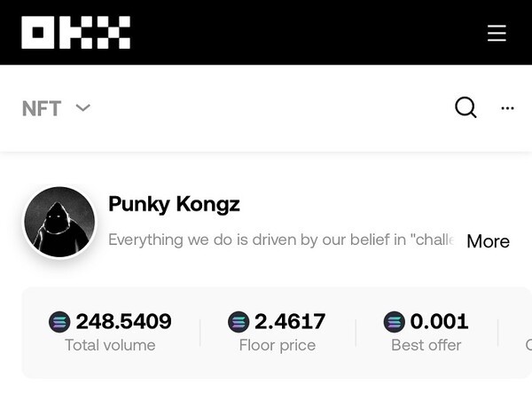The width and height of the screenshot is (532, 400).
Task: Click the partially hidden fourth stat
Action: pyautogui.click(x=527, y=333)
